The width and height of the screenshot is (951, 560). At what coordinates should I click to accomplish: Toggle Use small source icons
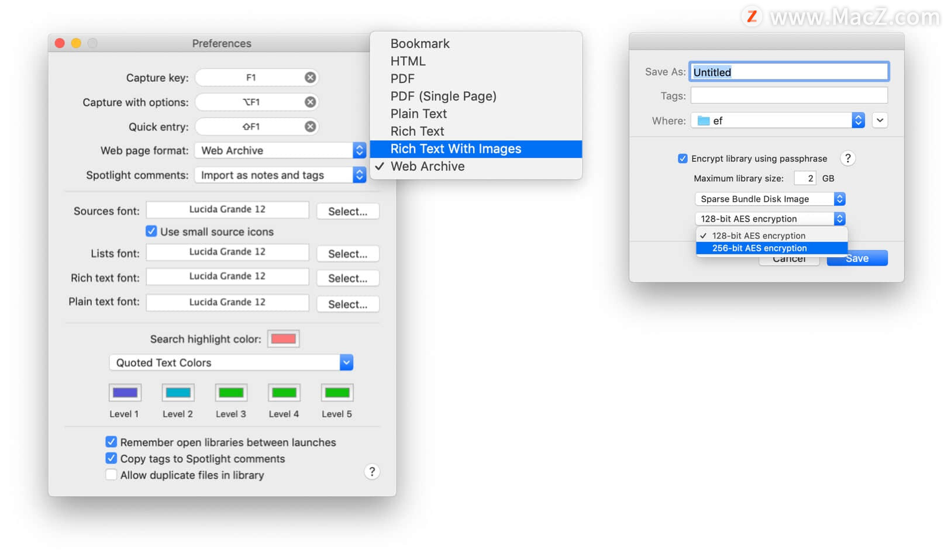tap(151, 231)
